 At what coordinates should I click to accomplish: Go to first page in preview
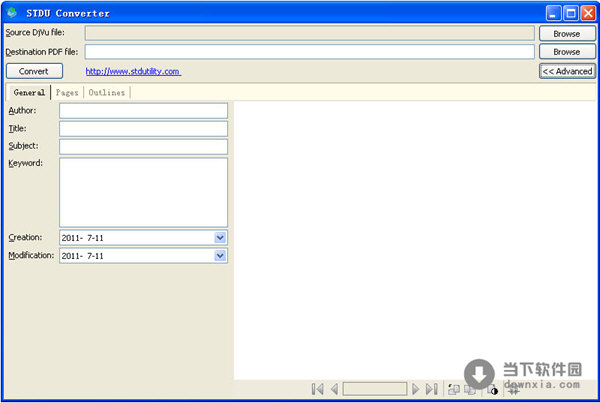click(x=318, y=389)
